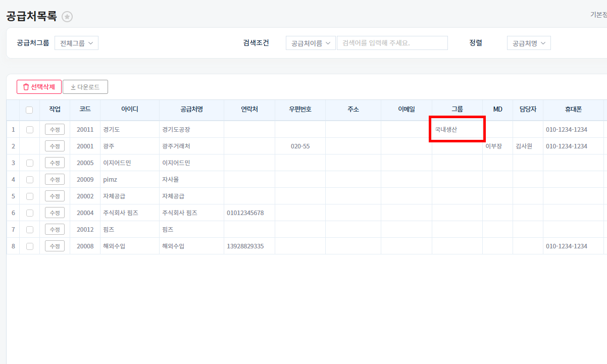Open the 공급처명 sort order dropdown
The image size is (607, 364).
(x=529, y=43)
